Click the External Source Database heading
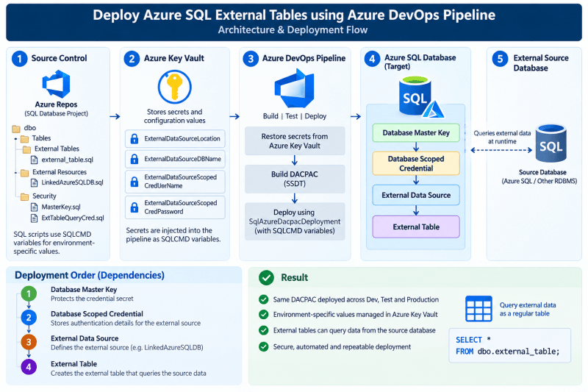The height and width of the screenshot is (392, 588). [541, 63]
